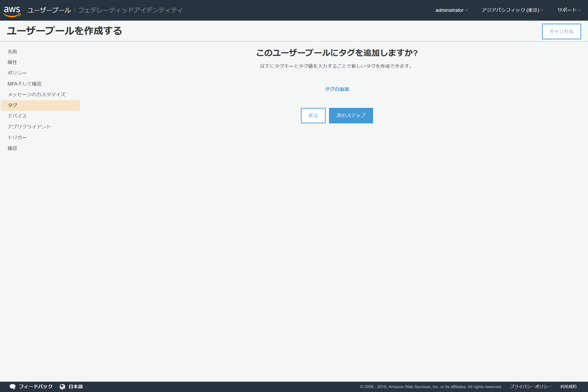Open the ユーザープール header link
Screen dimensions: 588x392
[49, 10]
